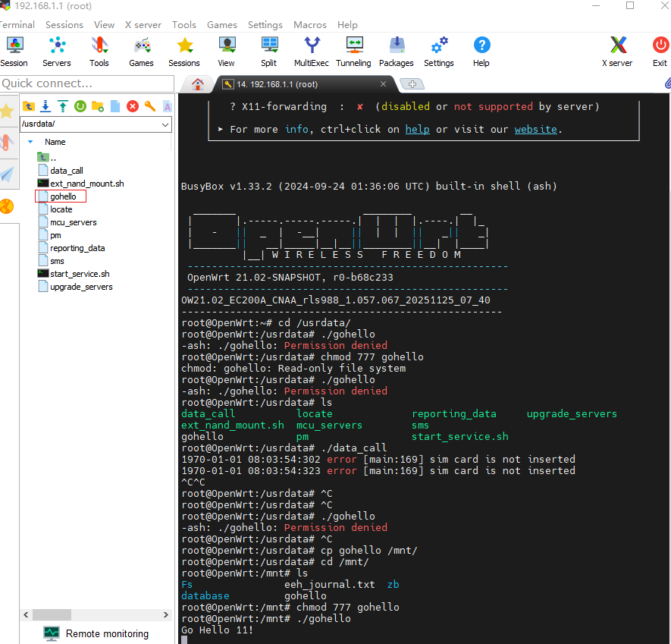
Task: Select the pm file
Action: [49, 235]
